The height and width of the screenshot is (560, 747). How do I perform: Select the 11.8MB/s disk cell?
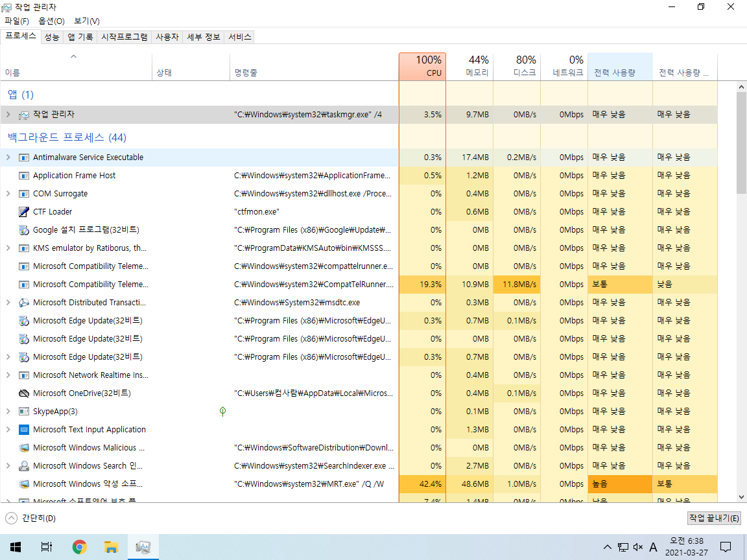tap(517, 285)
